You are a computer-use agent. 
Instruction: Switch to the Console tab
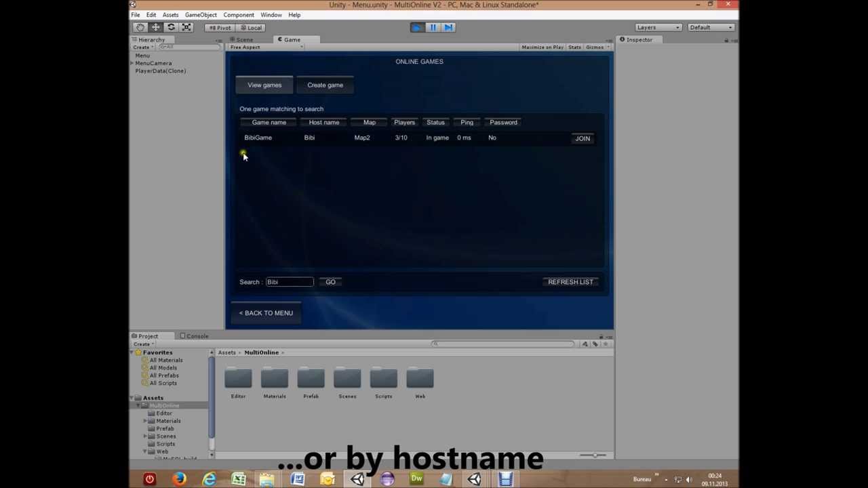click(195, 336)
